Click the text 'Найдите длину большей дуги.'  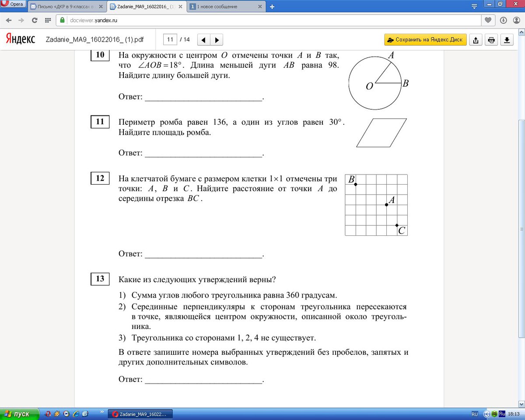click(174, 75)
